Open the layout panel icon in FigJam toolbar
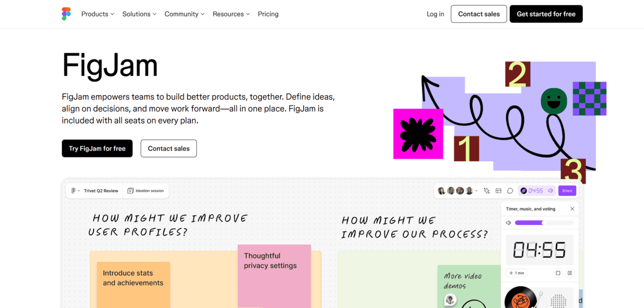This screenshot has width=644, height=308. [499, 191]
